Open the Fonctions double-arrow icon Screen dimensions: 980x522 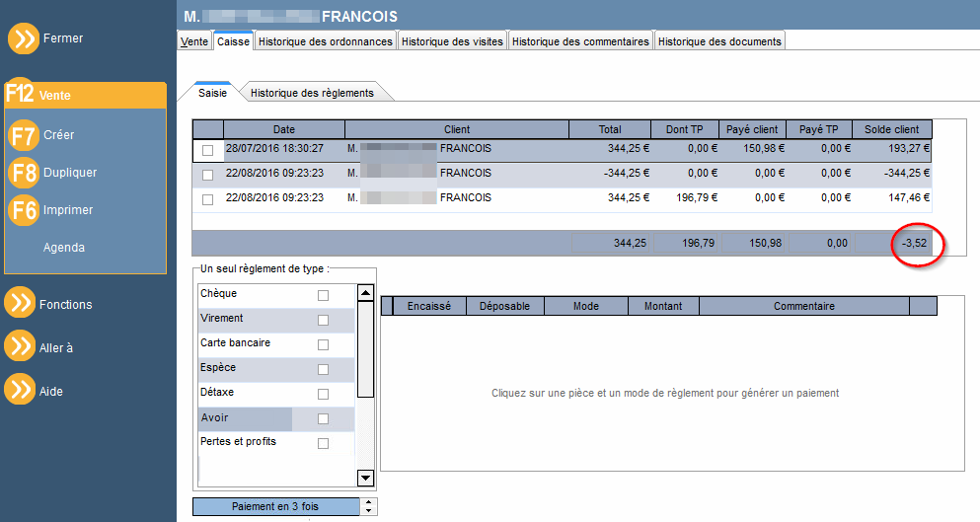pyautogui.click(x=20, y=303)
